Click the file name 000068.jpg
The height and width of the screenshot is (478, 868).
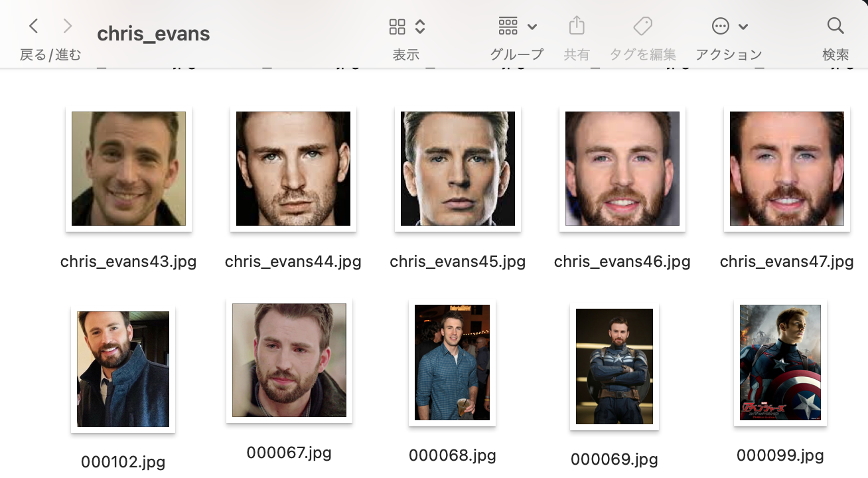452,455
